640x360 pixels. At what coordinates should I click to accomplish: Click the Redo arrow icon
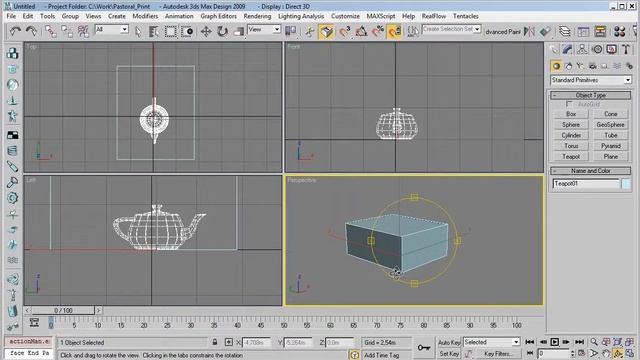click(x=31, y=31)
